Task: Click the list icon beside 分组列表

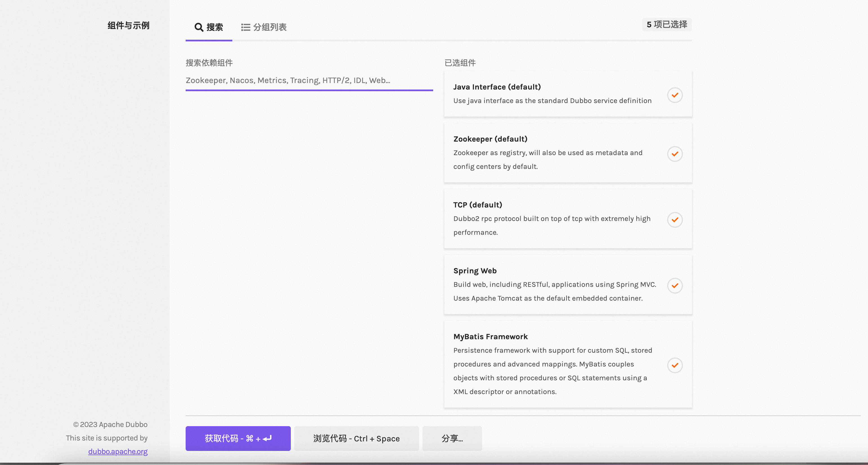Action: point(246,27)
